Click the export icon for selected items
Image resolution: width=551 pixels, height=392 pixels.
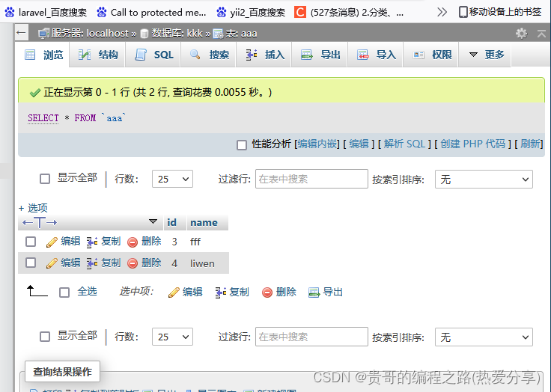314,293
